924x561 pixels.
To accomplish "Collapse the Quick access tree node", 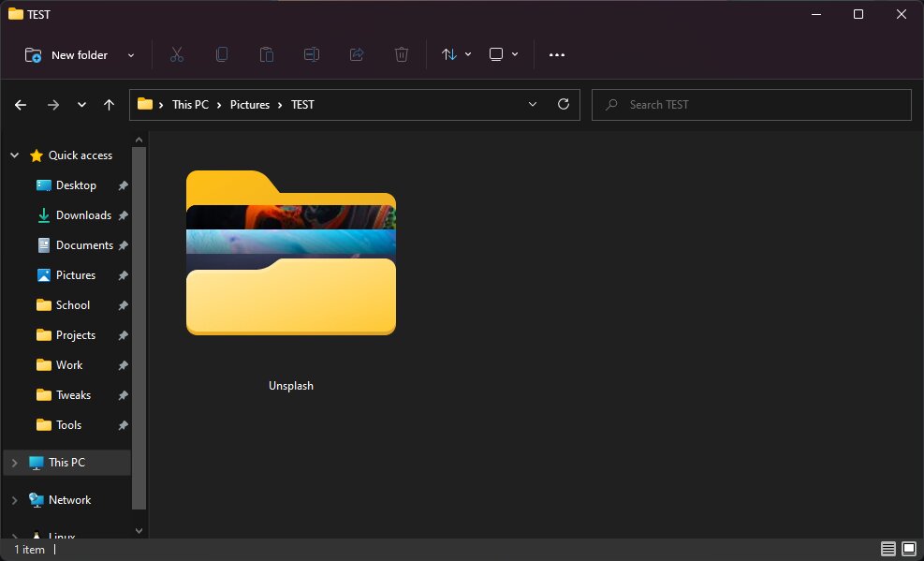I will tap(15, 155).
